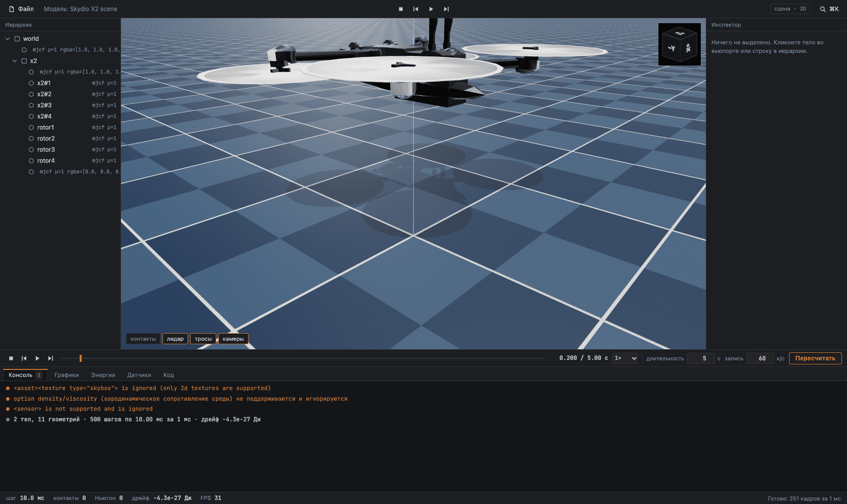Click the play icon in the top toolbar
847x504 pixels.
tap(431, 9)
